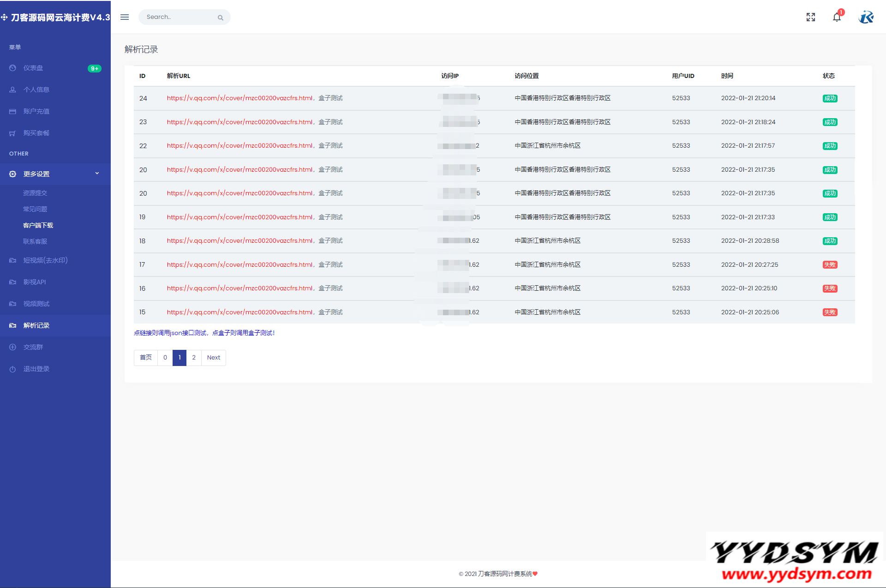886x588 pixels.
Task: Open 联系客服 customer service entry
Action: pyautogui.click(x=35, y=241)
